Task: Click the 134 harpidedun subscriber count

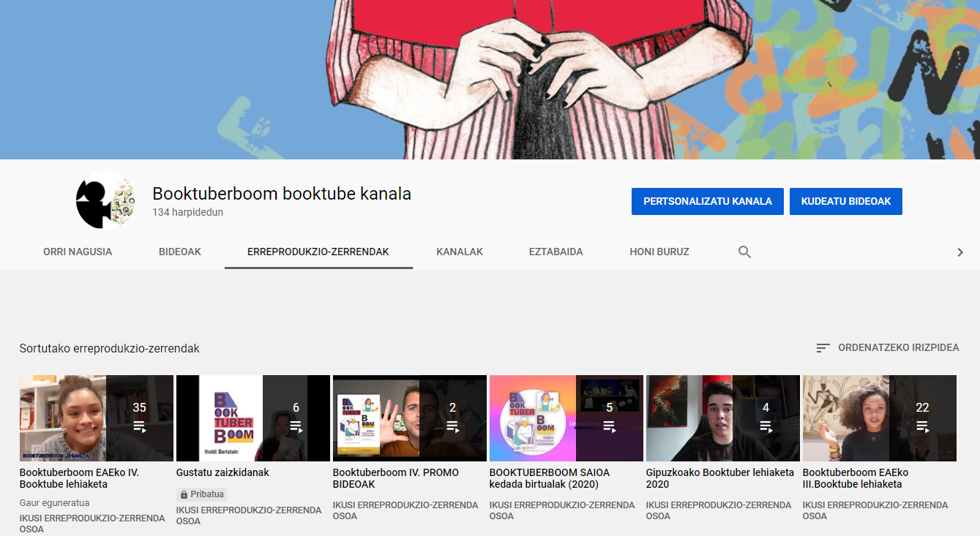Action: (x=187, y=213)
